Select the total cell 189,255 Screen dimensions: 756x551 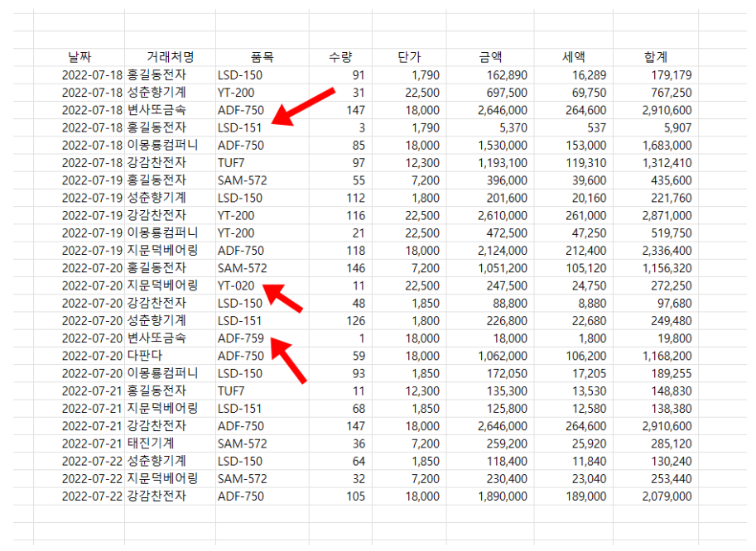(656, 373)
